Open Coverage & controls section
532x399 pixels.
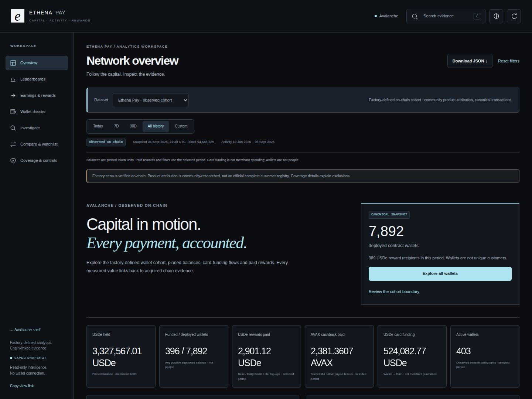[37, 160]
